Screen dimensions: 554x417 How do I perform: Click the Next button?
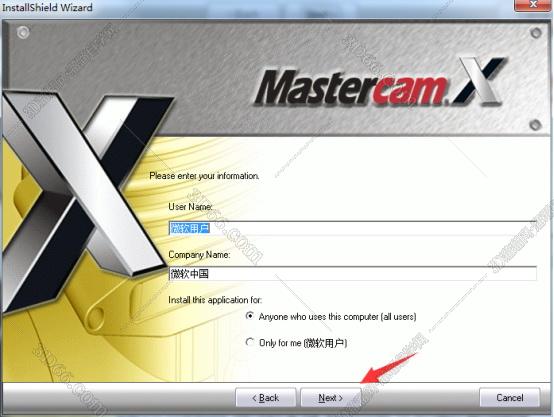(331, 398)
